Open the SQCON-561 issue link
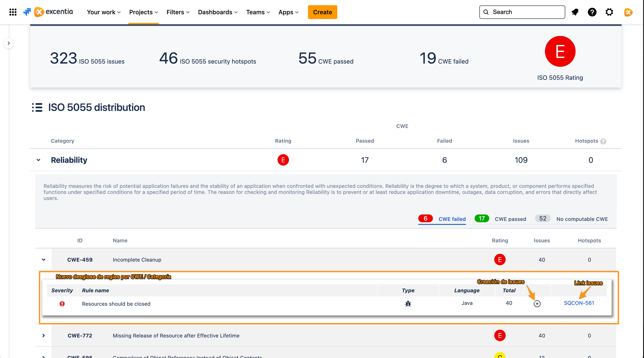The image size is (644, 358). (x=579, y=303)
